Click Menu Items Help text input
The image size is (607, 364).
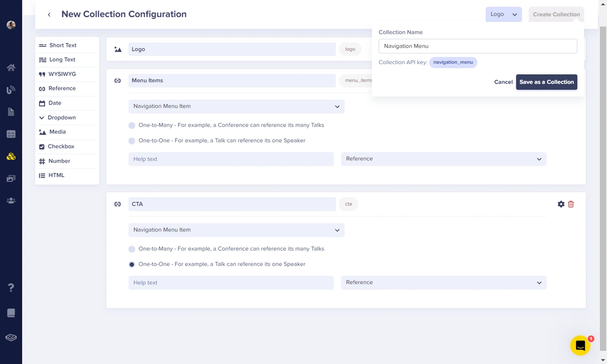point(231,159)
